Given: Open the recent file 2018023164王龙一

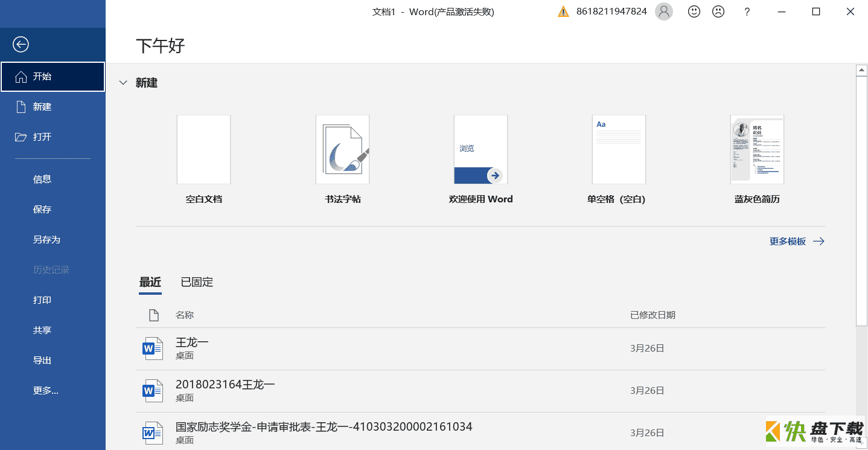Looking at the screenshot, I should tap(480, 391).
